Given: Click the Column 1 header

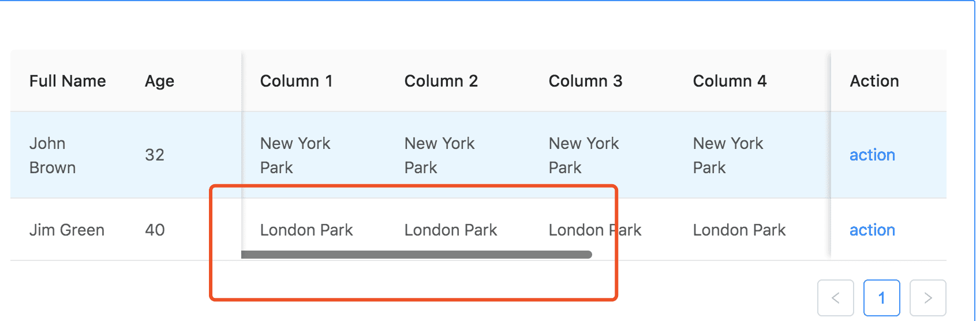Looking at the screenshot, I should (296, 81).
